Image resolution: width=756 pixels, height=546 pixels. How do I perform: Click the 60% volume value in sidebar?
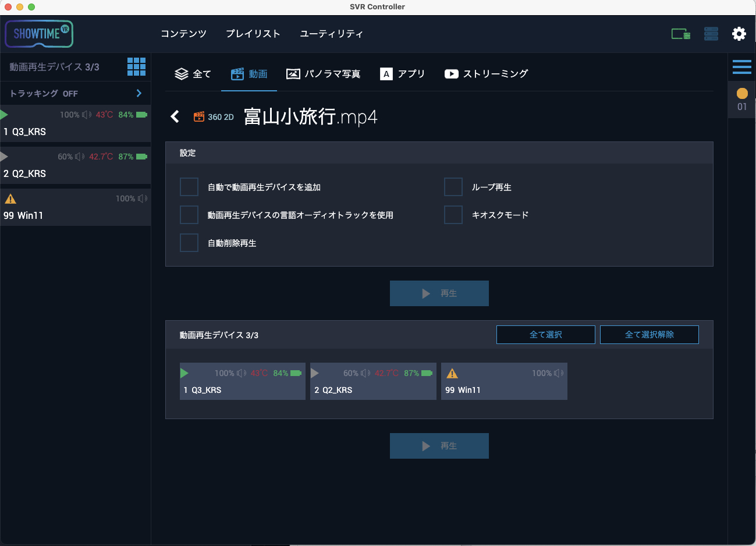[x=65, y=157]
